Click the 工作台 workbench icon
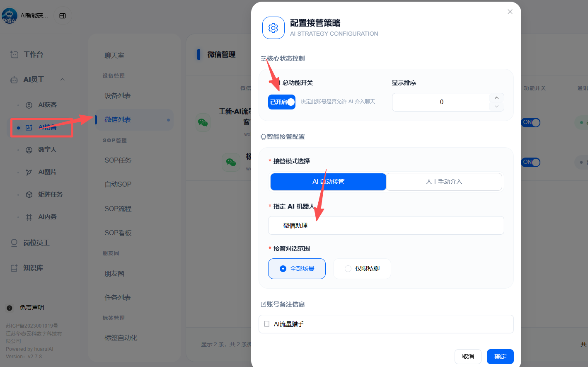588x367 pixels. click(14, 54)
